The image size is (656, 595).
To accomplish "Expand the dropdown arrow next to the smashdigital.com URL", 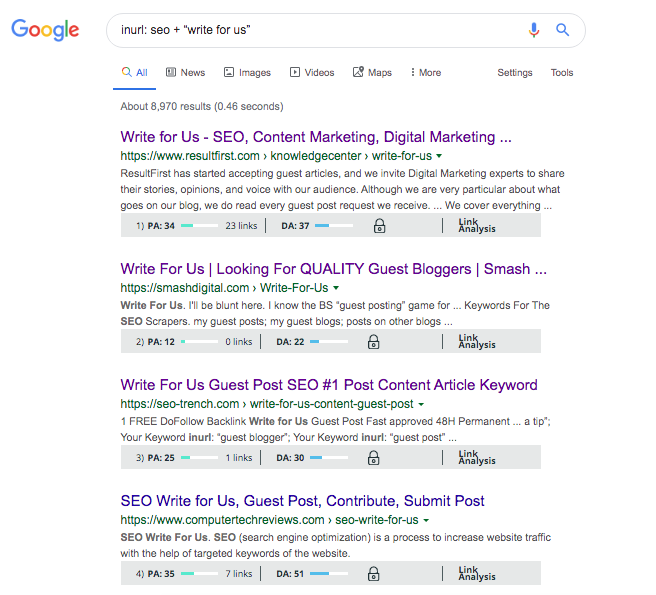I will click(336, 288).
